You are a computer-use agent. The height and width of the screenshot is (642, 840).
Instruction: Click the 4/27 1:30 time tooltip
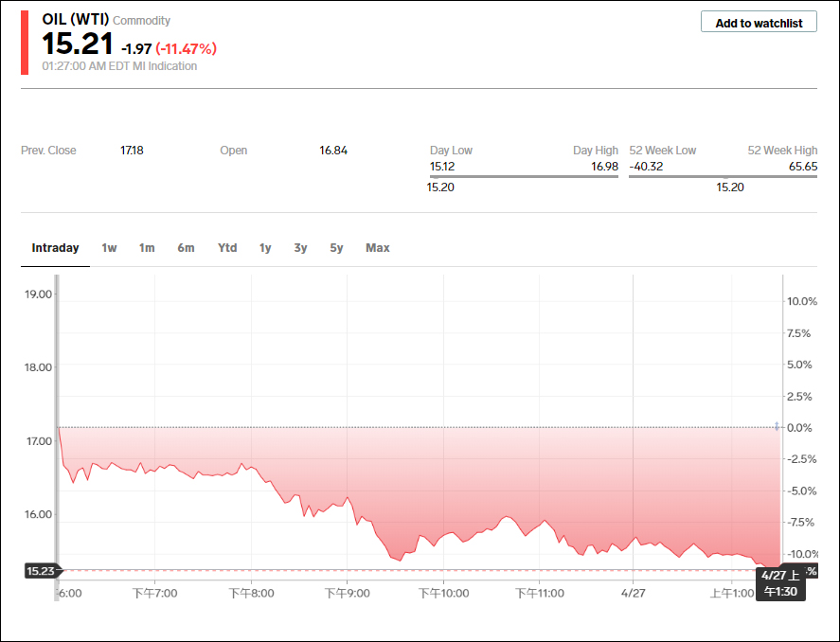click(780, 583)
